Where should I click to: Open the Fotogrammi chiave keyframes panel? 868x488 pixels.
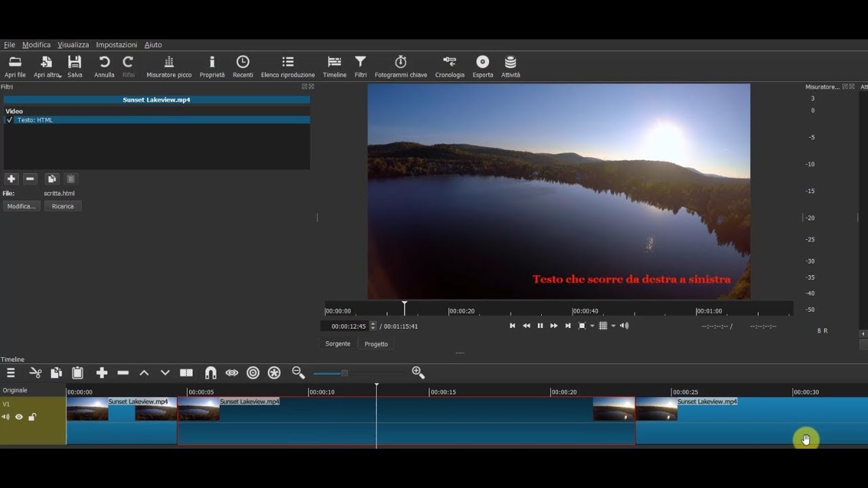click(x=401, y=66)
